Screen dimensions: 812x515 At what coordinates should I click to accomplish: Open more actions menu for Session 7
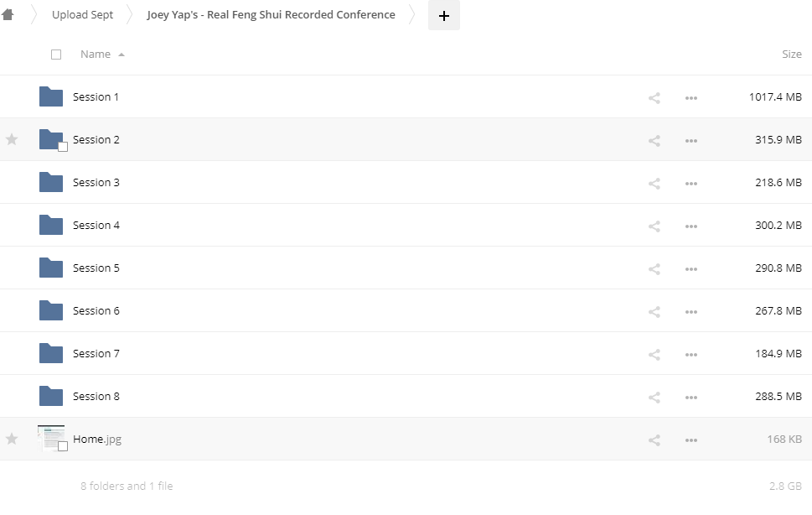(690, 354)
